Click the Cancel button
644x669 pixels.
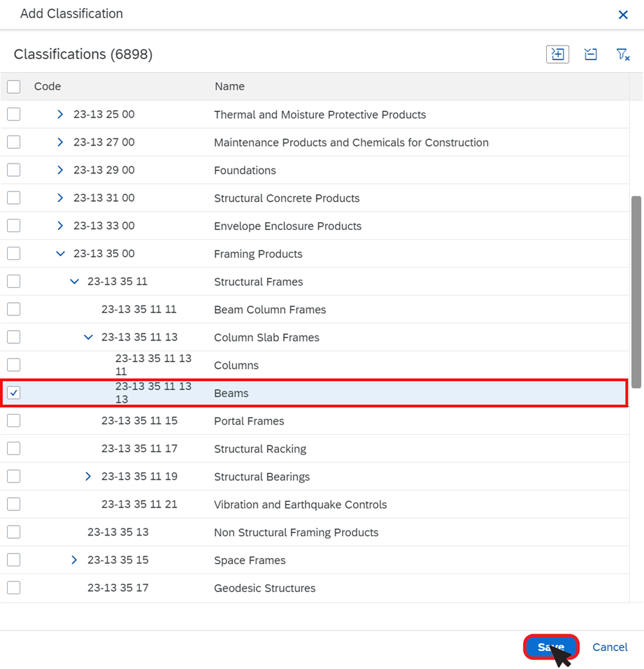pos(610,647)
